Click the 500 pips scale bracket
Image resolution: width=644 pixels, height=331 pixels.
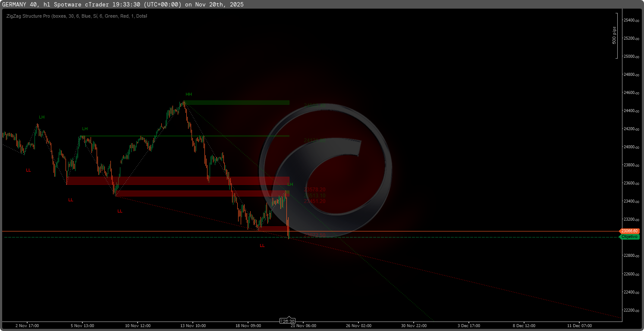(x=617, y=35)
